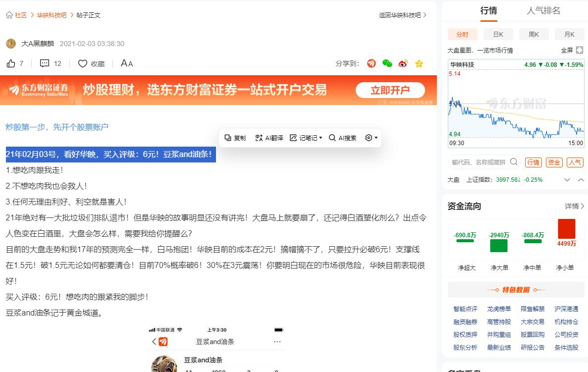588x372 pixels.
Task: Open 详情 for 资金流向
Action: click(575, 206)
